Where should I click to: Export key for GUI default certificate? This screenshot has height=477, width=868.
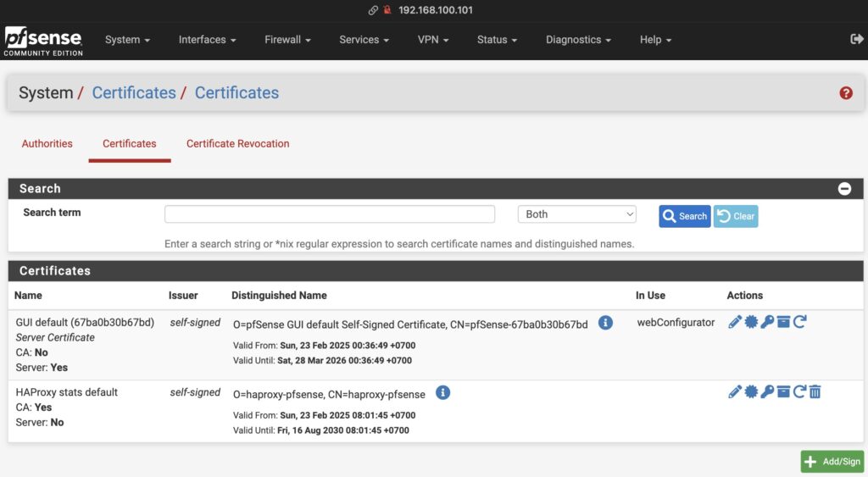point(766,322)
